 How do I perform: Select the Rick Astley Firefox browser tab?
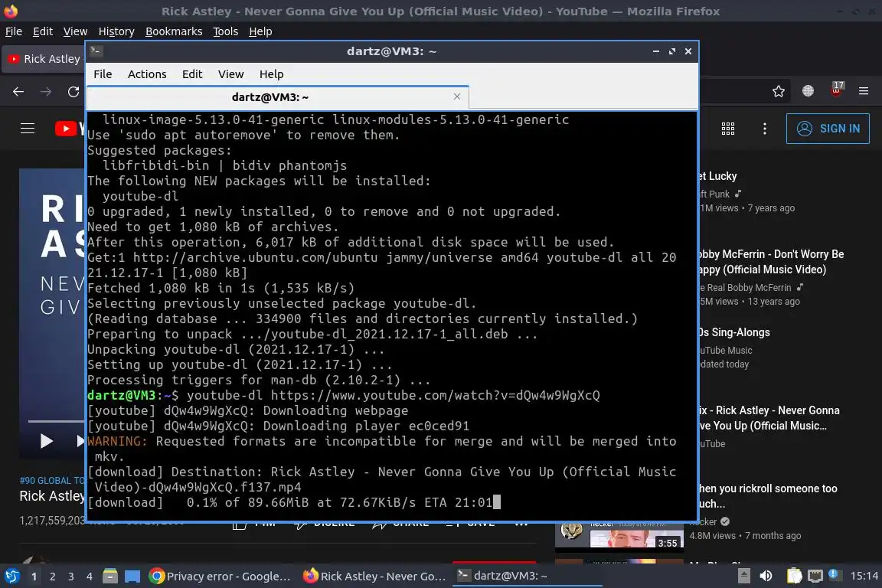(45, 59)
